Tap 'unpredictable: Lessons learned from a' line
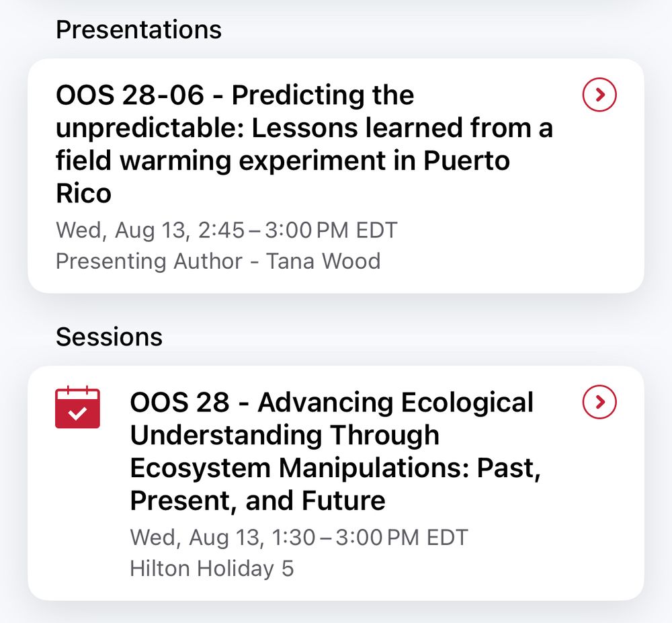The width and height of the screenshot is (672, 623). tap(304, 128)
